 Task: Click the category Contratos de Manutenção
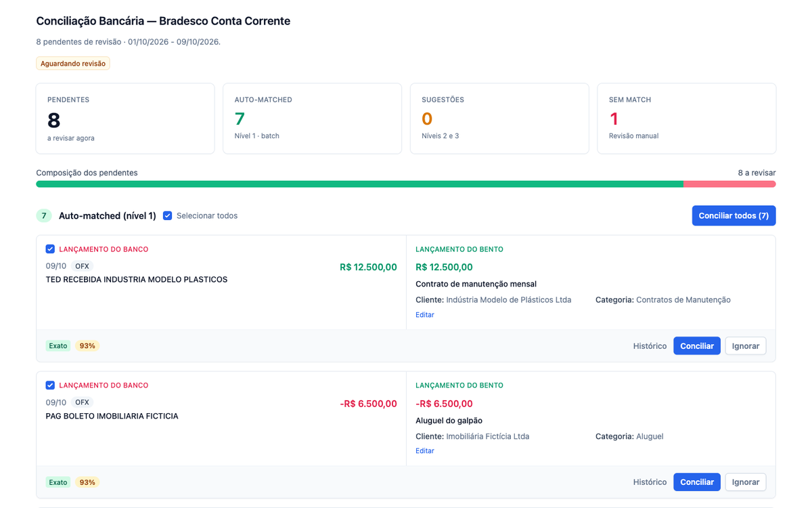click(x=683, y=300)
